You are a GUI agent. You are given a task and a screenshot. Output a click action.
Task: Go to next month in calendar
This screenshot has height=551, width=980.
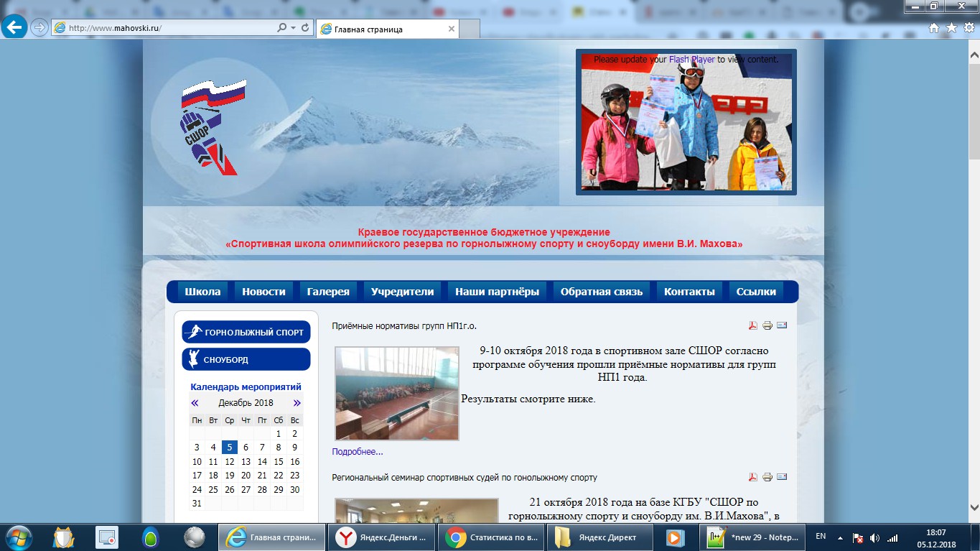point(297,403)
